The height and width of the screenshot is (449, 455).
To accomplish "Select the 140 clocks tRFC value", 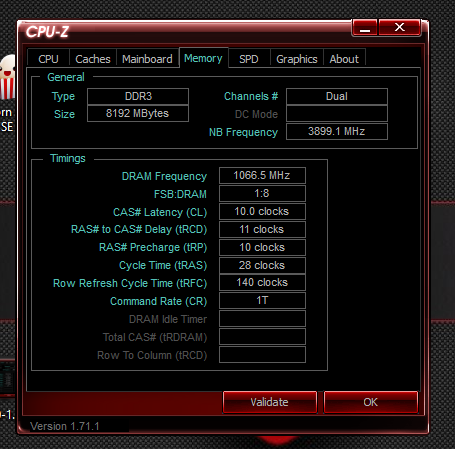I will (x=262, y=283).
